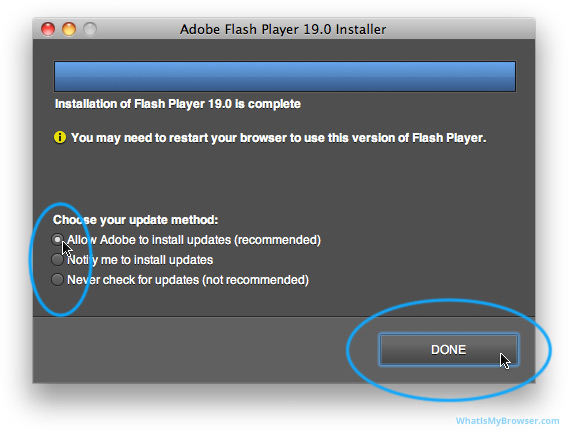Click the 'Never check for updates (not recommended)' label
The image size is (568, 431).
coord(188,280)
